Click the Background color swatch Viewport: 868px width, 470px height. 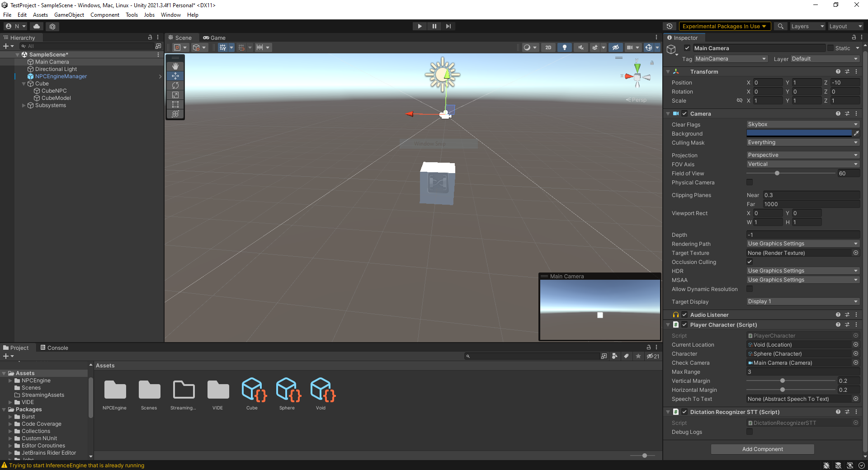[x=799, y=133]
